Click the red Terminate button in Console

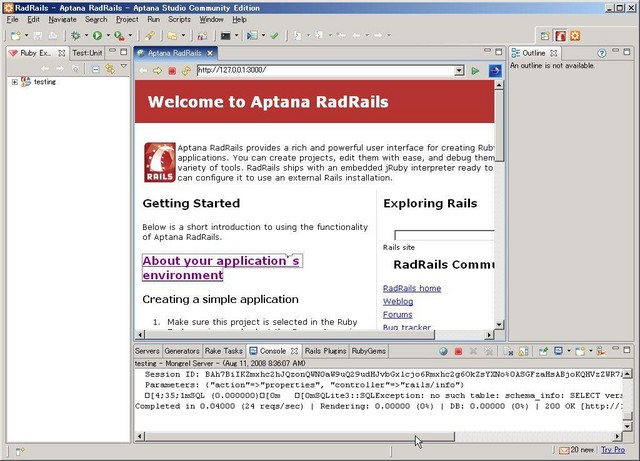click(458, 351)
